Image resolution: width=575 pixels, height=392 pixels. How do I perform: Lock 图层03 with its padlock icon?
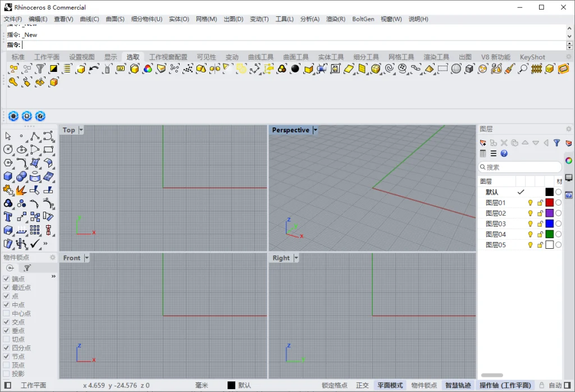[540, 224]
